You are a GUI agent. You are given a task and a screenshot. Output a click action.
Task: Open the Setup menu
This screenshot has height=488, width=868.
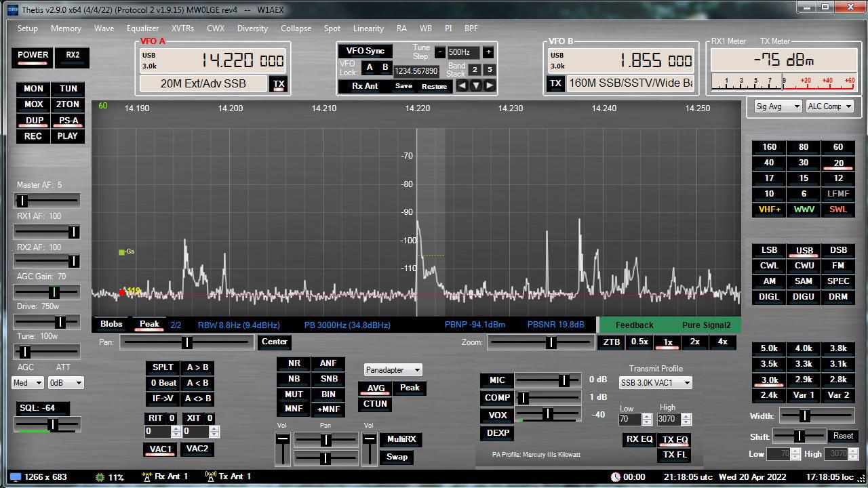(28, 28)
